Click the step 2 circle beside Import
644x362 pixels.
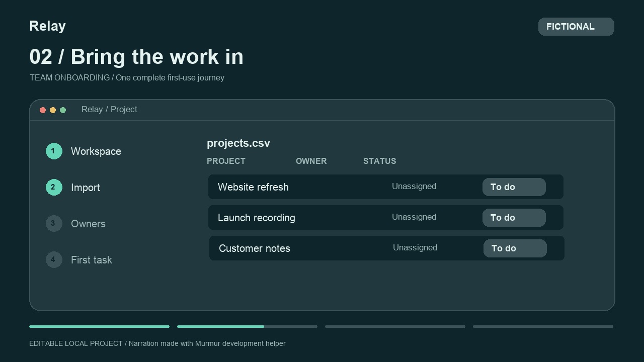(54, 187)
